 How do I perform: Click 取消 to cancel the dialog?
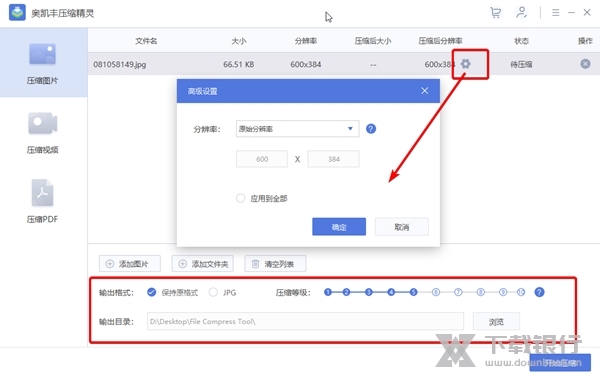click(x=402, y=227)
